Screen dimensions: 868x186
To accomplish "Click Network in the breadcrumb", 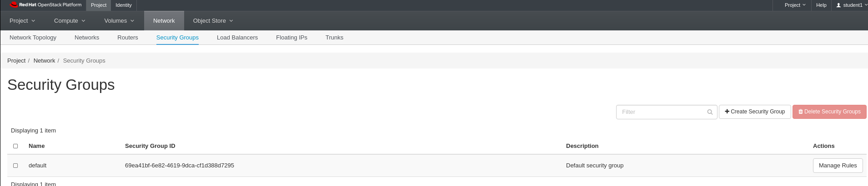I will (44, 61).
